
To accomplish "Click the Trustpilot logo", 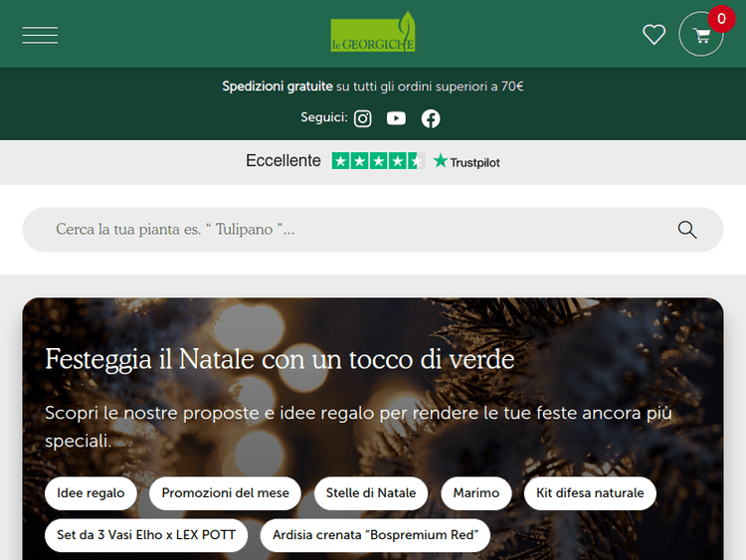I will [x=466, y=161].
